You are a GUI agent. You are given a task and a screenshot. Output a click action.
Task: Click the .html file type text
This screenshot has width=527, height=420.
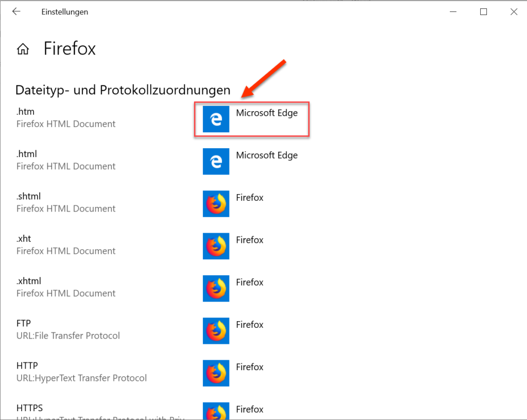pos(27,154)
